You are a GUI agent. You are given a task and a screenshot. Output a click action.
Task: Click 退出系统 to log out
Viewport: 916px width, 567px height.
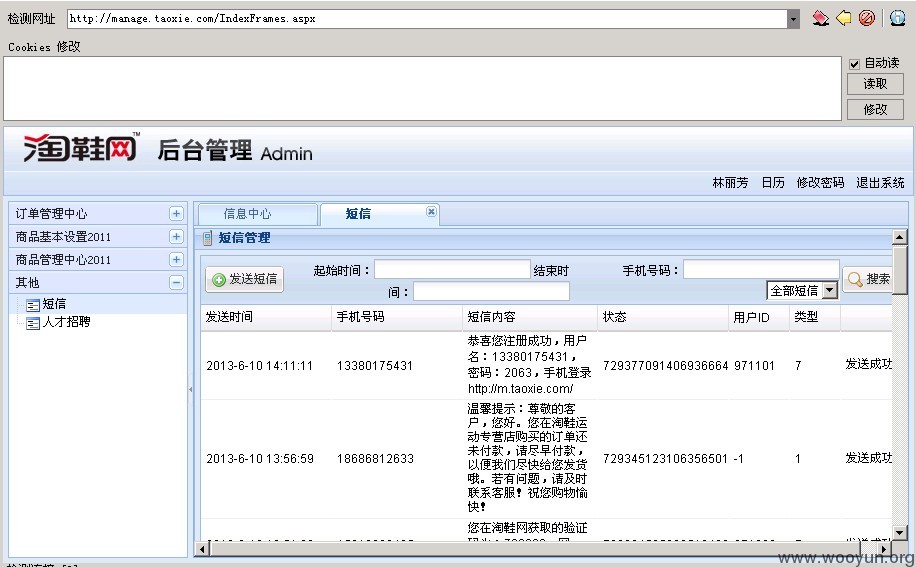(880, 183)
